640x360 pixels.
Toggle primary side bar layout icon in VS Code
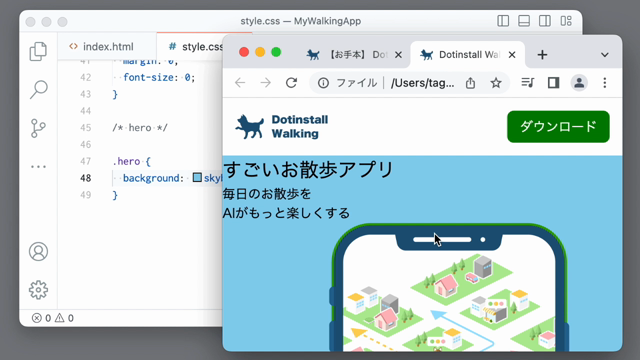(503, 21)
